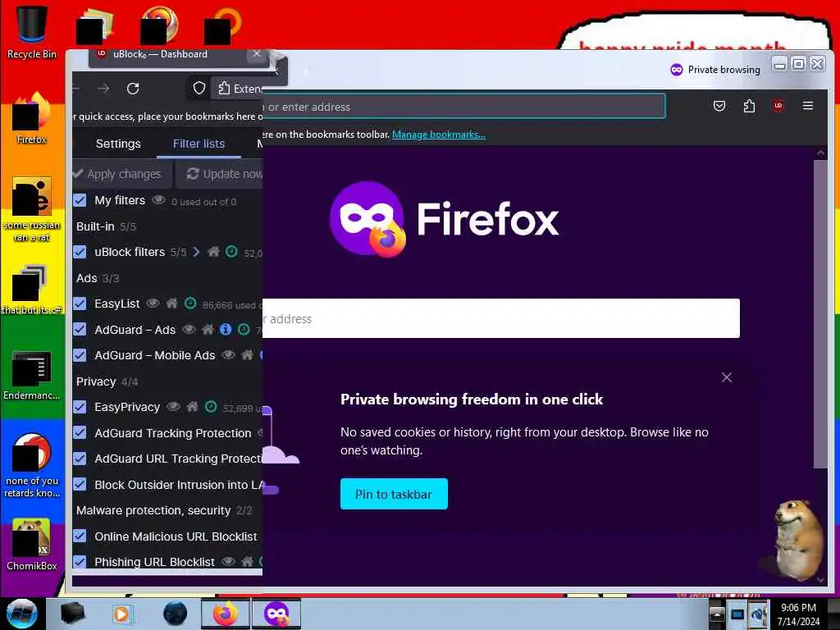Uncheck the AdGuard – Mobile Ads checkbox

pos(80,355)
